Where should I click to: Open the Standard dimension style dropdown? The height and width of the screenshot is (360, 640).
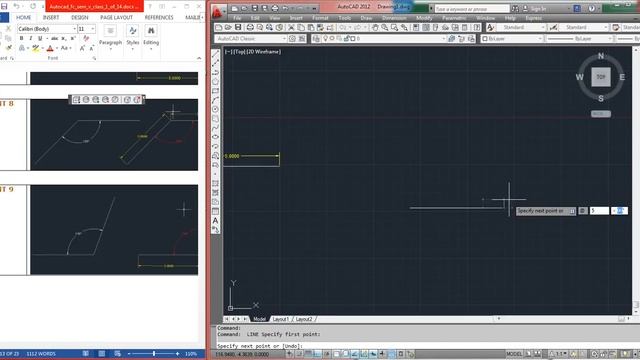tap(606, 27)
